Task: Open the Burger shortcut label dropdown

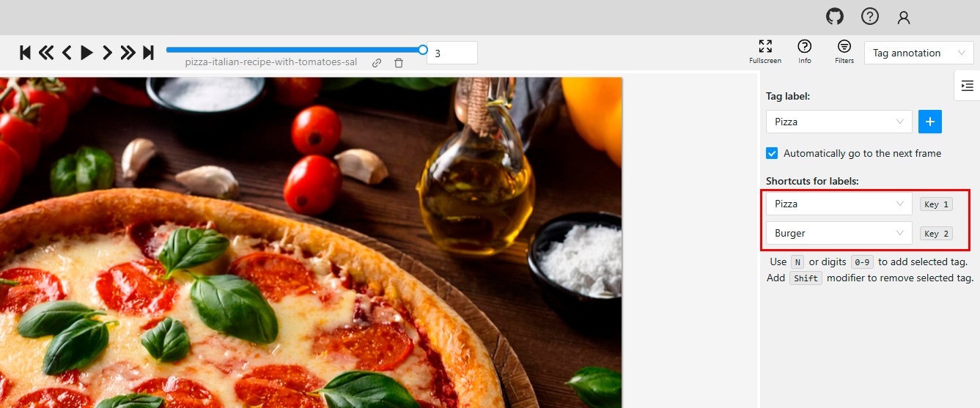Action: click(839, 233)
